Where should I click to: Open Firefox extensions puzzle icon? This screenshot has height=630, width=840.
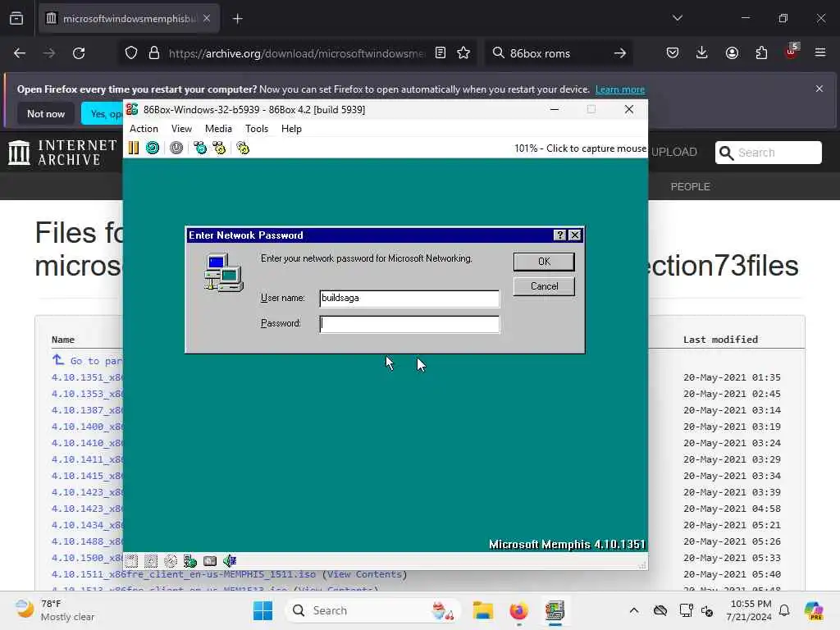tap(761, 53)
